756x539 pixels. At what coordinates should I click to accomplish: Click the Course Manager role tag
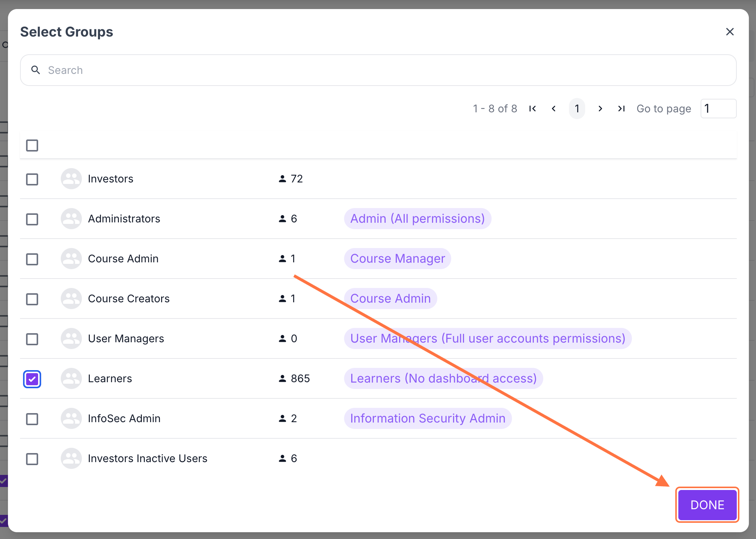coord(397,259)
